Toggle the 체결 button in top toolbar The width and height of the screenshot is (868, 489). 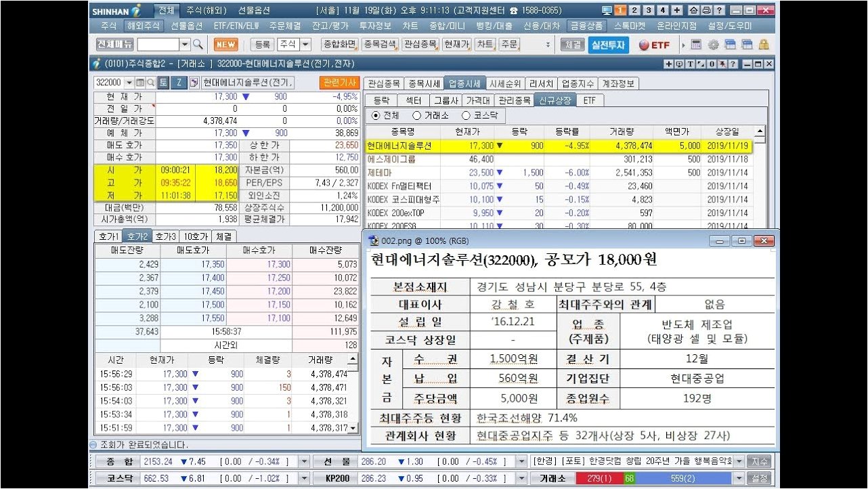(x=572, y=45)
